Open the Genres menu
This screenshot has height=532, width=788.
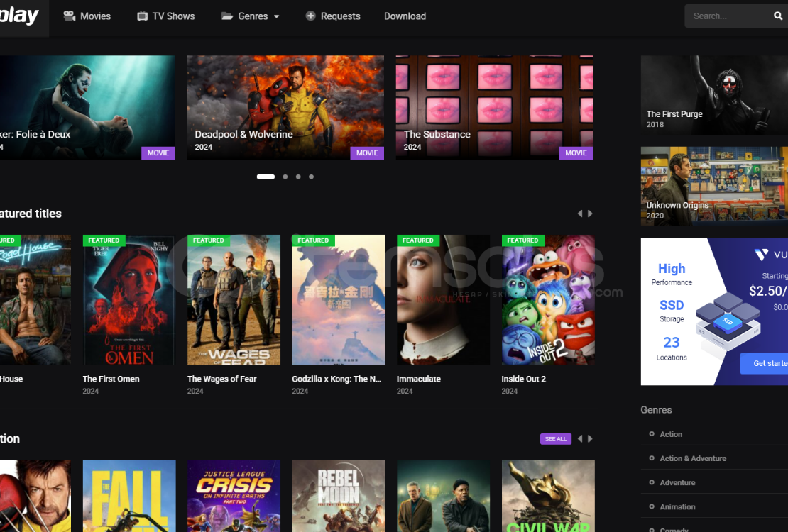pos(251,16)
